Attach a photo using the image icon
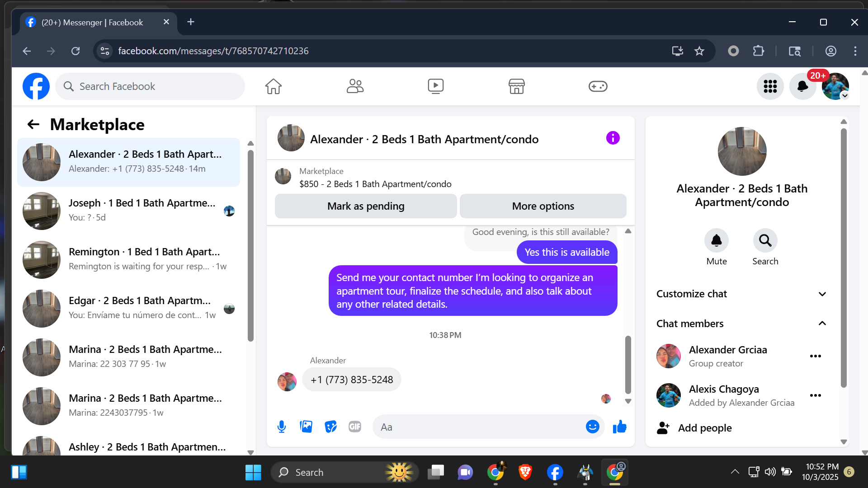The height and width of the screenshot is (488, 868). 306,427
